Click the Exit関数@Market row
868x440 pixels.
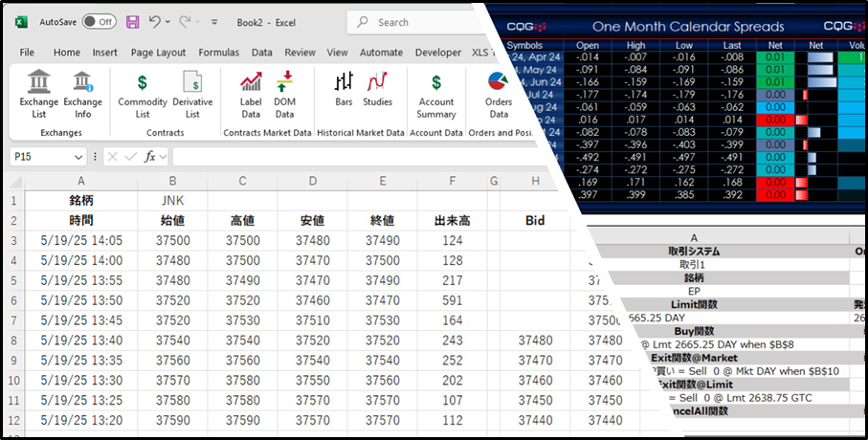click(x=694, y=358)
